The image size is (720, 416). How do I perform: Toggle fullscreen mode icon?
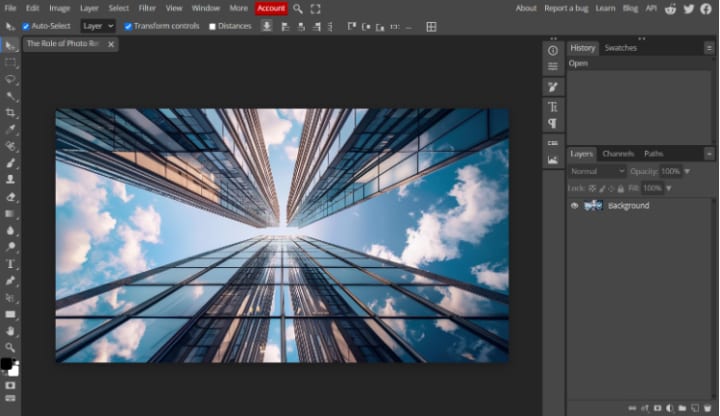click(x=315, y=8)
